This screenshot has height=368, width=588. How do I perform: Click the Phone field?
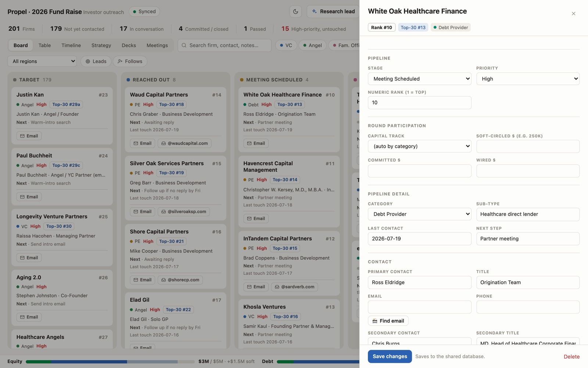[x=528, y=307]
